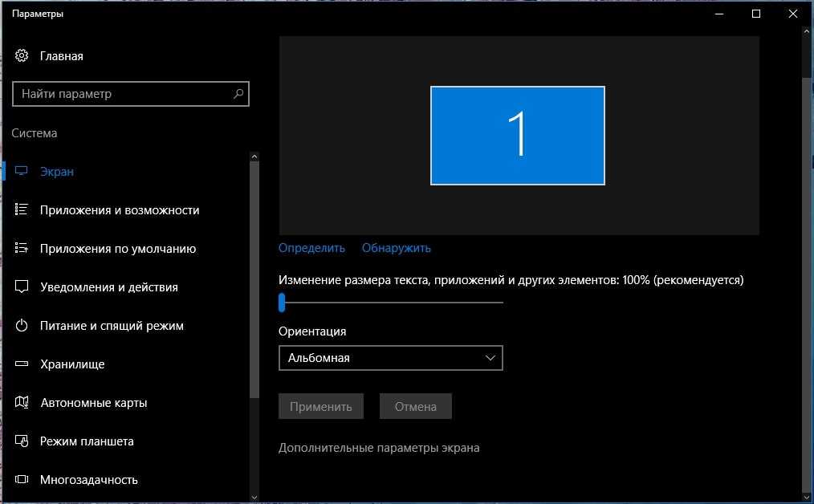This screenshot has height=504, width=814.
Task: Click the Уведомления и действия speech-bubble icon
Action: pyautogui.click(x=22, y=287)
